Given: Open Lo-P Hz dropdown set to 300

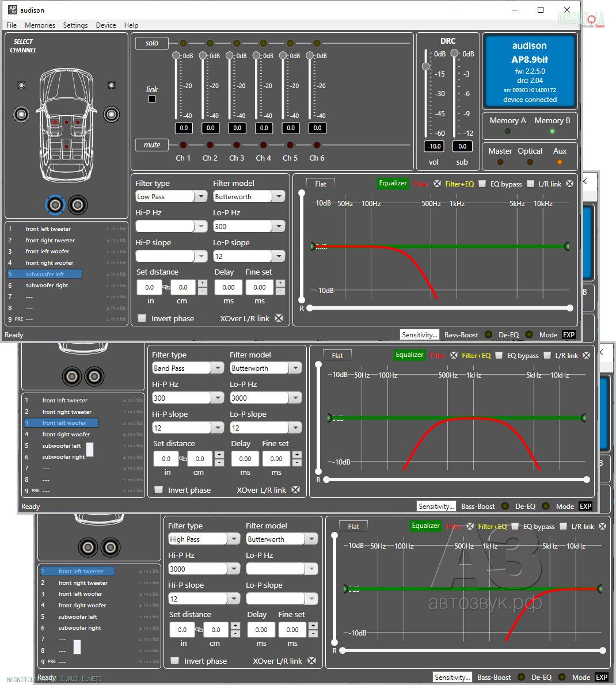Looking at the screenshot, I should (x=249, y=226).
